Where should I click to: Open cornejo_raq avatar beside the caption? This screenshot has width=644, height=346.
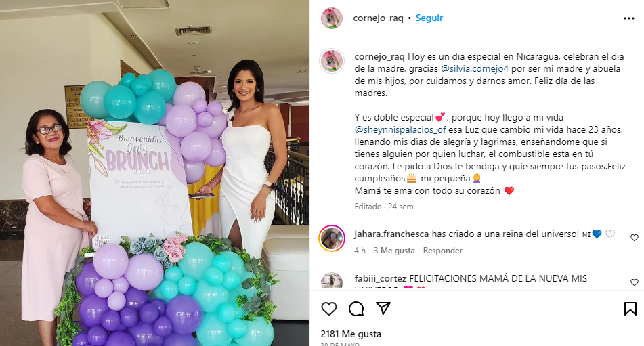point(331,61)
